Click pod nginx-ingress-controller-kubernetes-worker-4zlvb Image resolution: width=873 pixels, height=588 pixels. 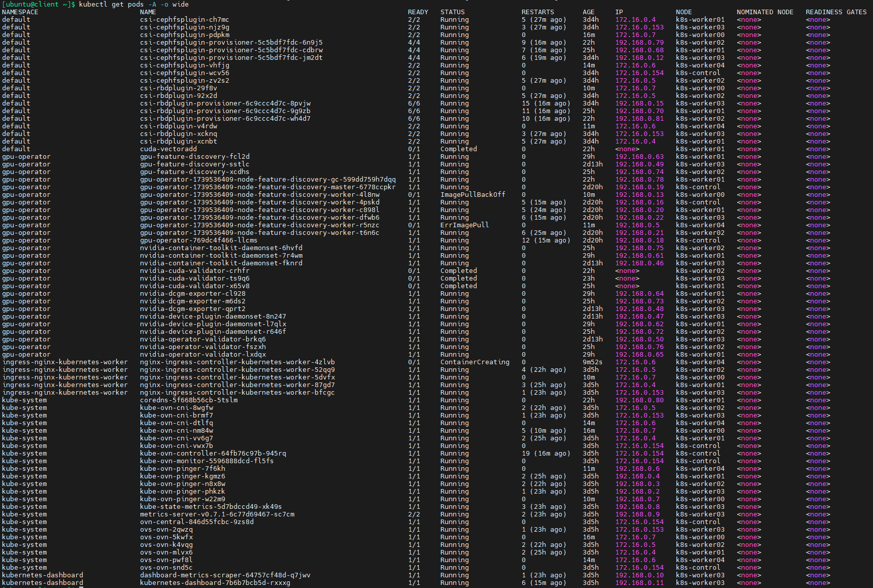pos(237,362)
